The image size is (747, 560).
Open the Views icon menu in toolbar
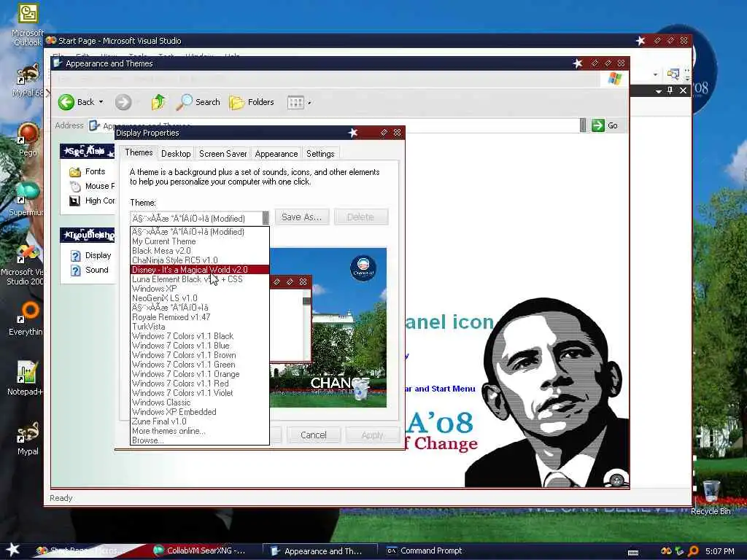(296, 102)
